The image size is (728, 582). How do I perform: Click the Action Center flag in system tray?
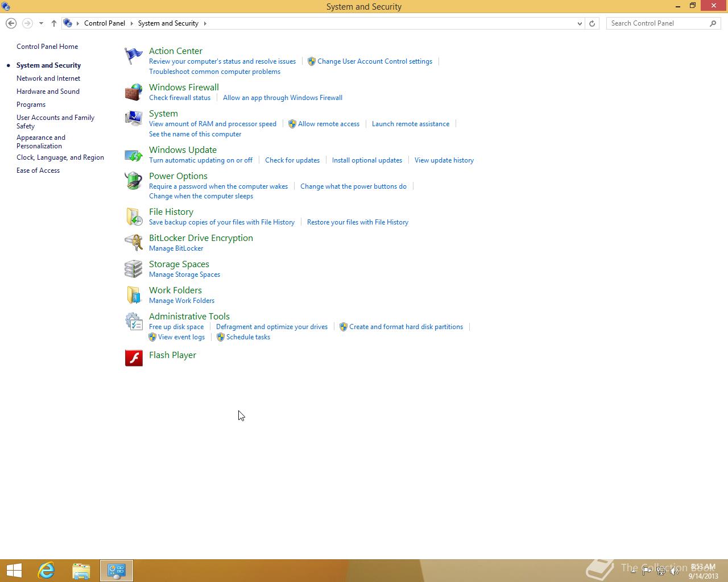click(647, 571)
